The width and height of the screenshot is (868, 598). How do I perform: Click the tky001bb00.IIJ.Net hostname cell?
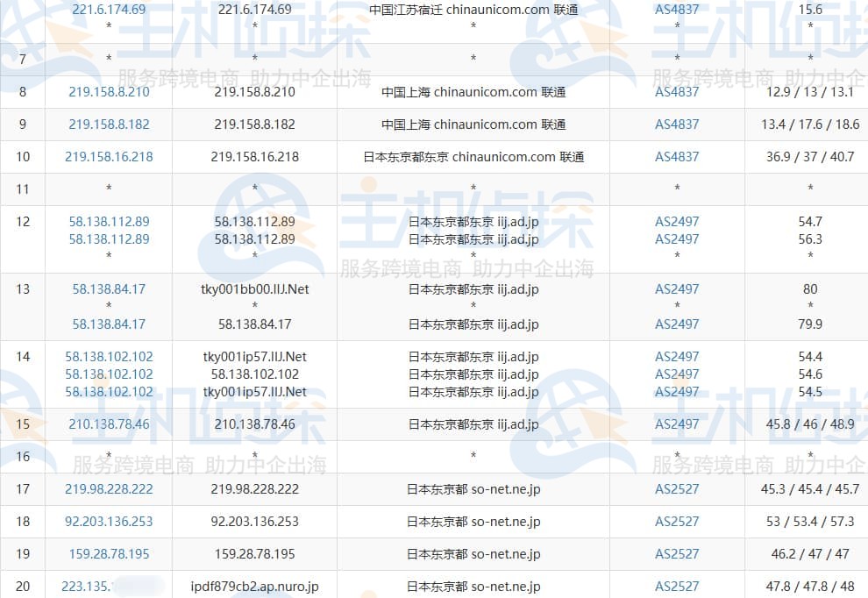pyautogui.click(x=254, y=288)
